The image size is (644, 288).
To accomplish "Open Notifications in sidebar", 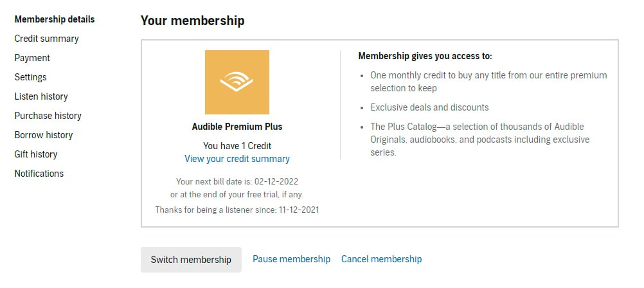I will pyautogui.click(x=39, y=174).
